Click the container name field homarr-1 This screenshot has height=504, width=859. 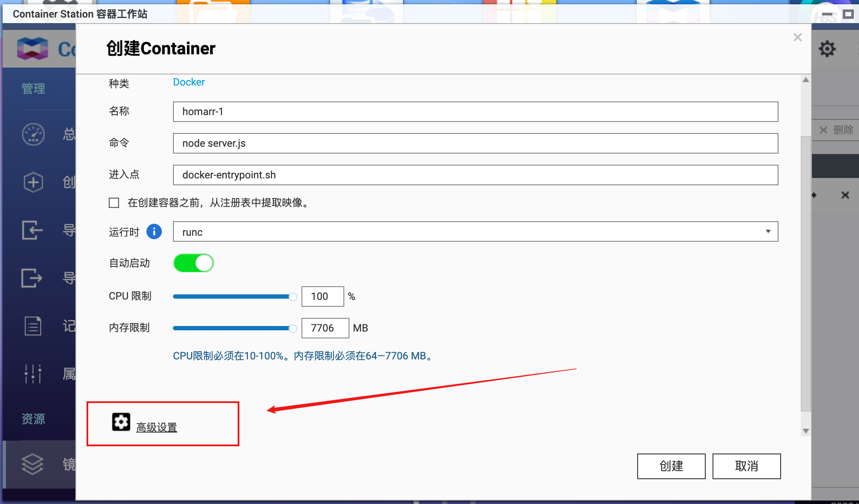click(x=475, y=112)
